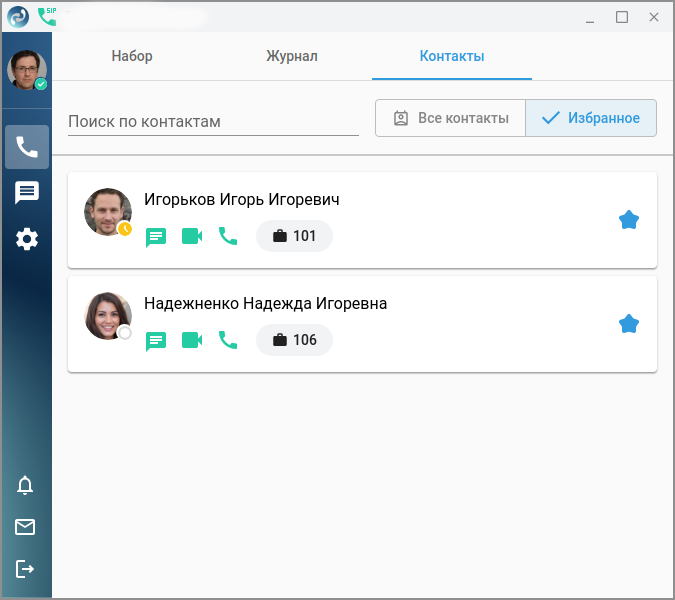
Task: Switch to the Журнал tab
Action: coord(292,56)
